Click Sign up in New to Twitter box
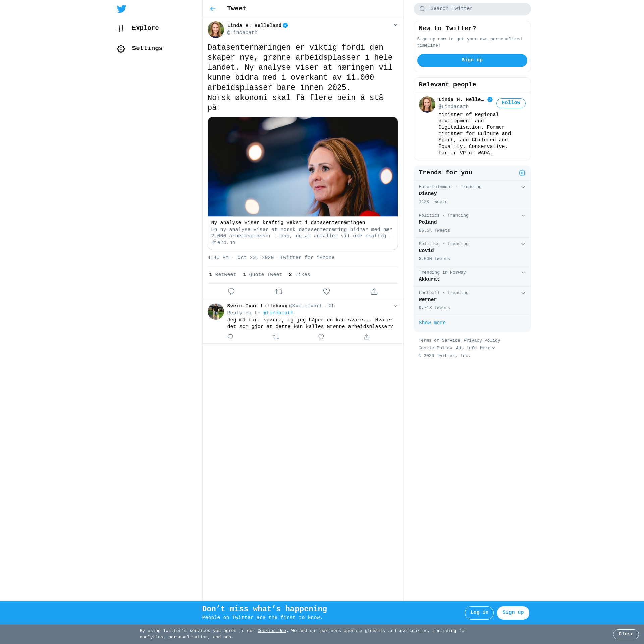 [x=472, y=60]
